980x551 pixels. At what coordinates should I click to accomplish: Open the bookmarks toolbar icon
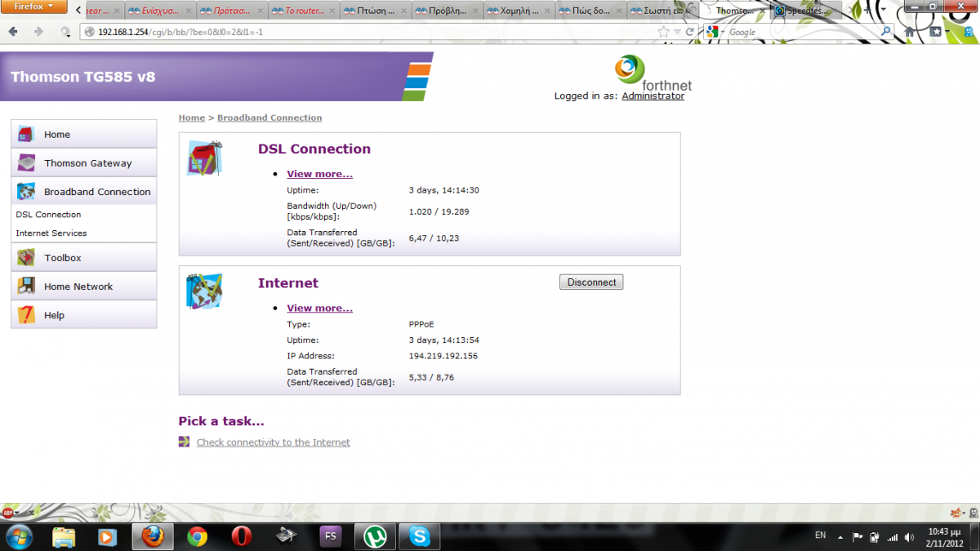click(x=936, y=32)
